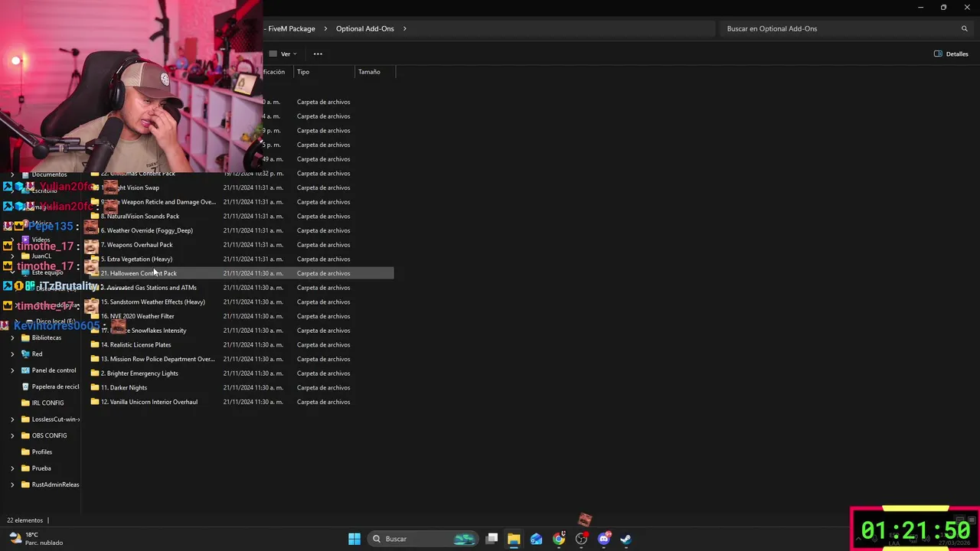
Task: Click the folder icon of 2. Brighter Emergency Lights
Action: 95,373
